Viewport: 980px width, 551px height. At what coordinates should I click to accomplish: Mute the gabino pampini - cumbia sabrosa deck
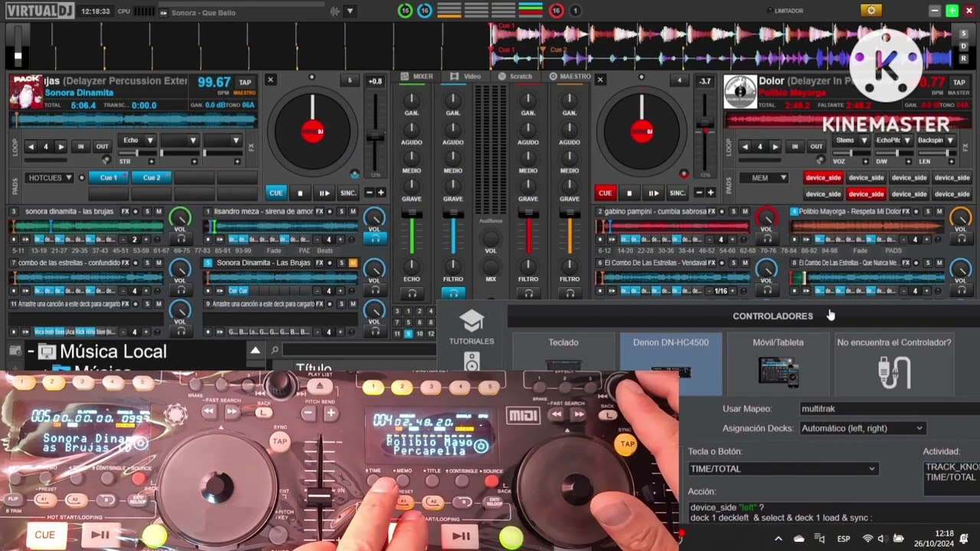745,211
